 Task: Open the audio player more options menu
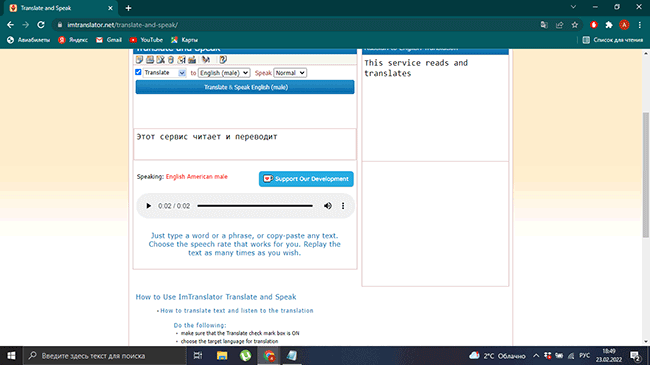pyautogui.click(x=343, y=206)
